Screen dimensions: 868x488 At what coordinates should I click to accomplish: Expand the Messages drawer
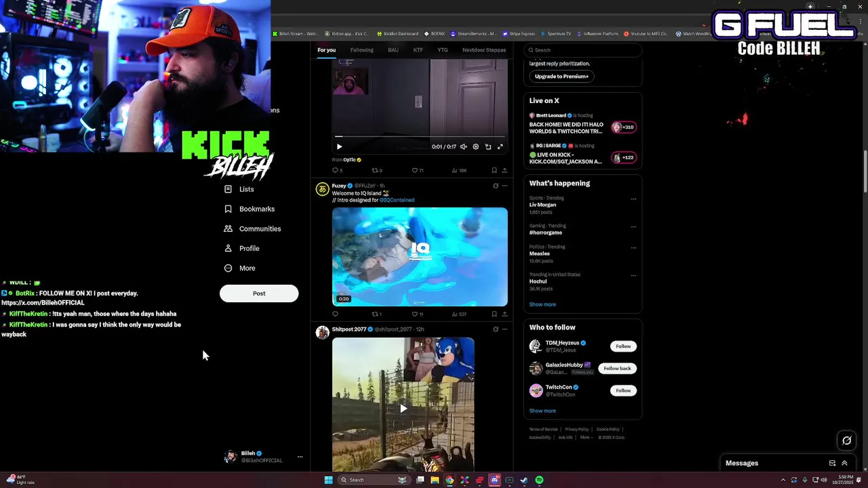point(844,463)
